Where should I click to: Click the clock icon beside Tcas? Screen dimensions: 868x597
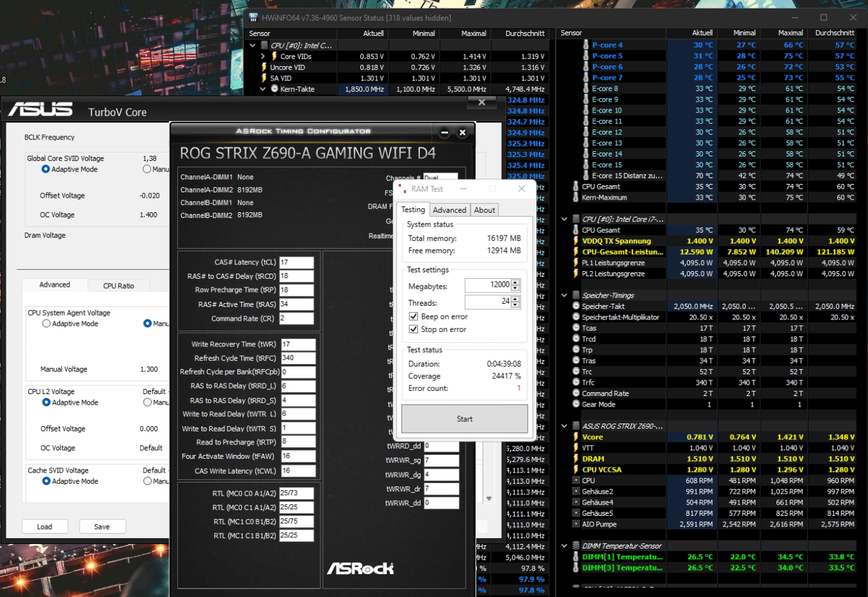[576, 328]
